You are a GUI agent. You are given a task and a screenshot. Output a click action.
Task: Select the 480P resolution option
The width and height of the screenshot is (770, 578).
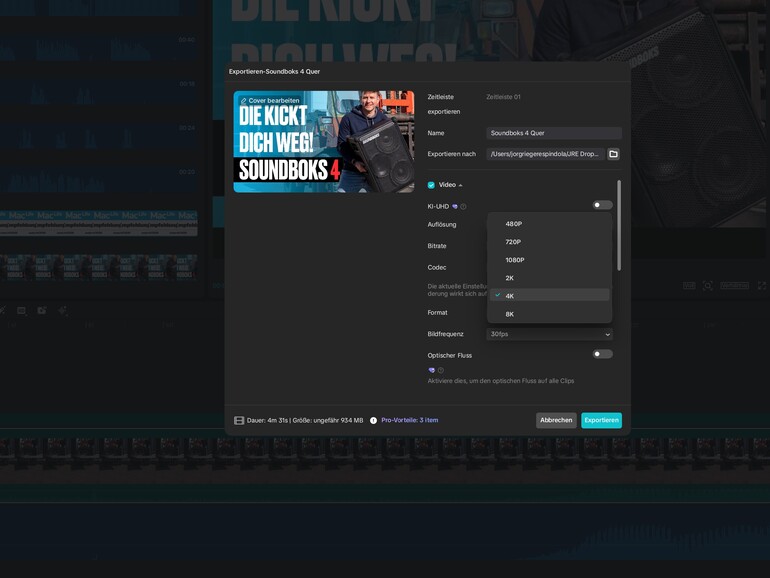549,224
